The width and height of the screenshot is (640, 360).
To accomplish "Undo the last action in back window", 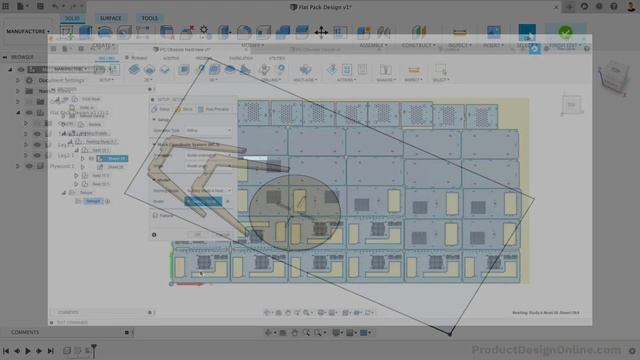I will [56, 6].
